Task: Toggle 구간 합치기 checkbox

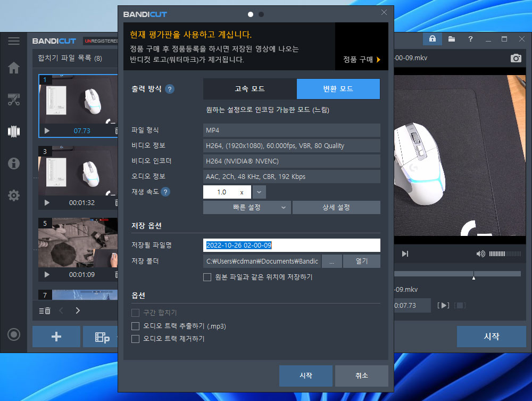Action: coord(135,313)
